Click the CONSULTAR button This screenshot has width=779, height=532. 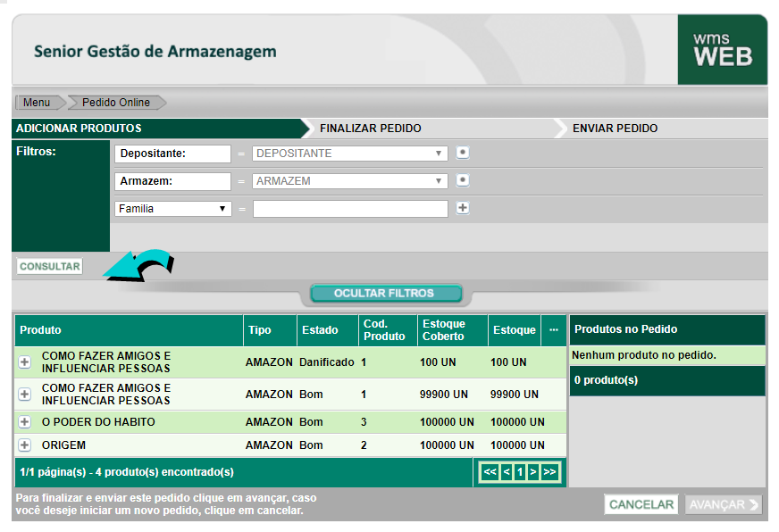pyautogui.click(x=50, y=267)
